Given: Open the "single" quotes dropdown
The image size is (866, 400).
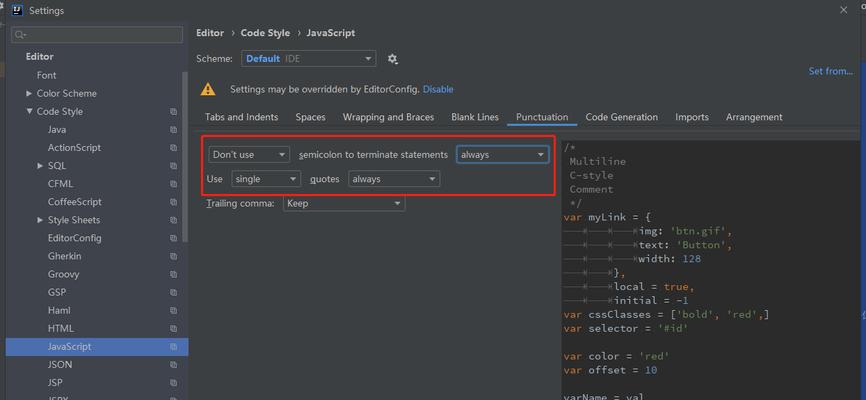Looking at the screenshot, I should pos(266,179).
